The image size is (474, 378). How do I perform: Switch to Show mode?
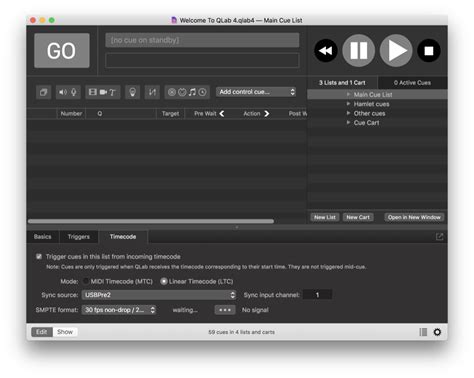click(65, 332)
